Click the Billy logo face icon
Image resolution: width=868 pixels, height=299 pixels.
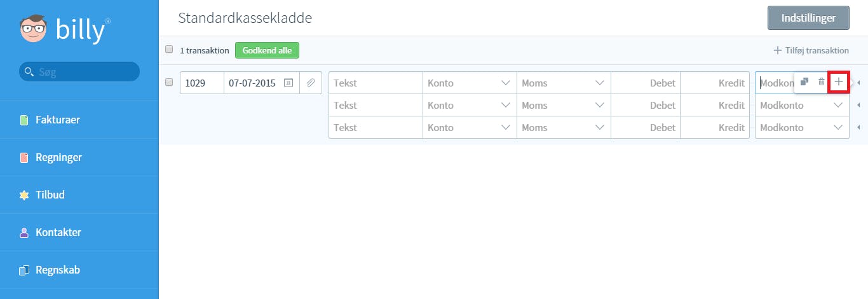pos(33,29)
